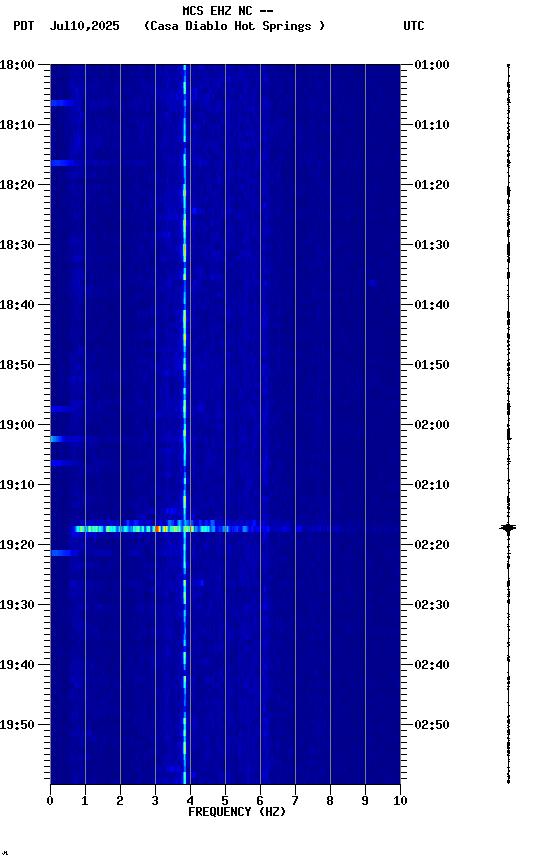Click the red peak in the 19:17 event band
Image resolution: width=552 pixels, height=864 pixels.
[158, 529]
